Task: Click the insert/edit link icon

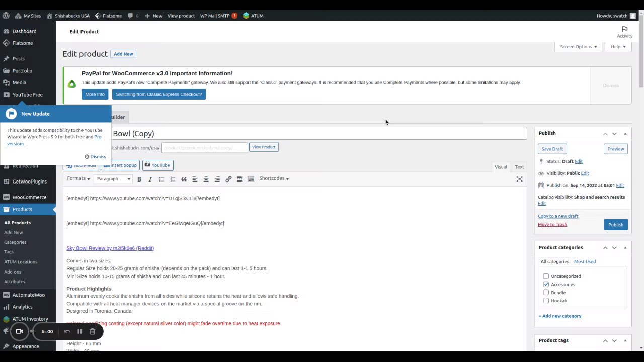Action: [x=228, y=179]
